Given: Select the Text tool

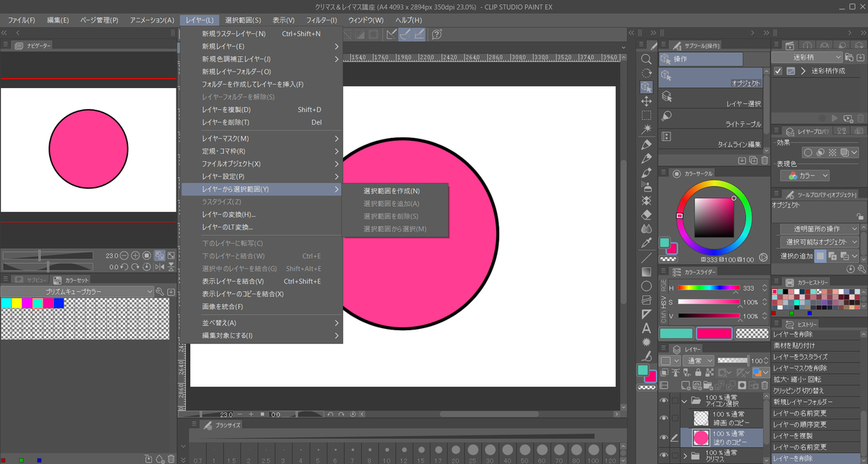Looking at the screenshot, I should pyautogui.click(x=646, y=328).
